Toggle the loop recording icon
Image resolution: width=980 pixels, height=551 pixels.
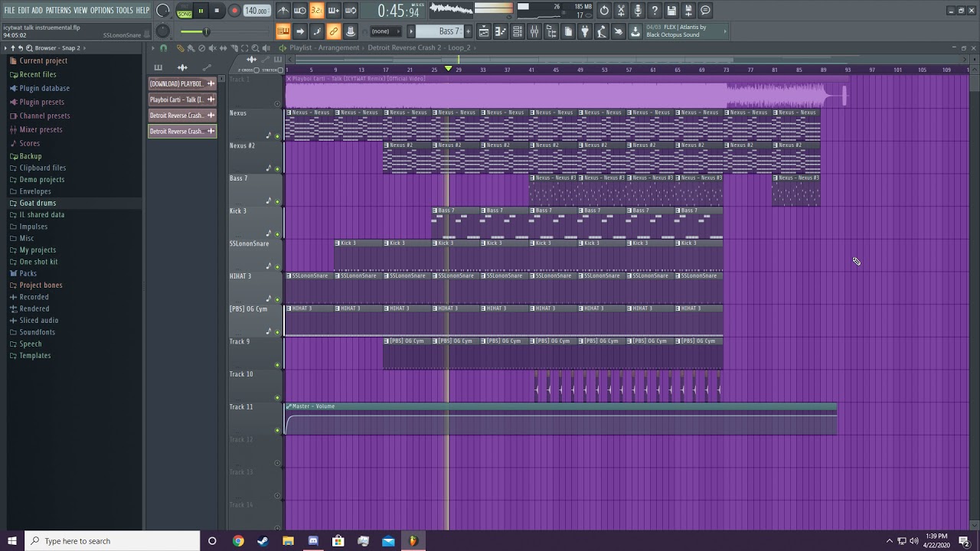coord(350,11)
